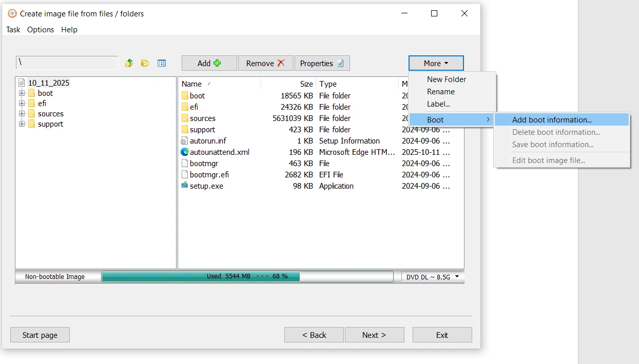Expand the support tree node
639x364 pixels.
(x=22, y=124)
